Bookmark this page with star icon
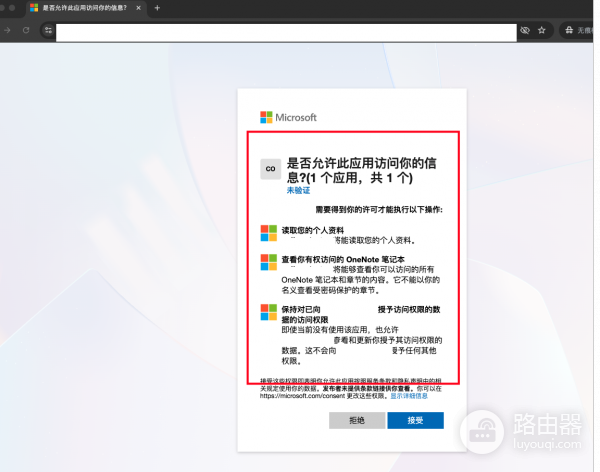Screen dimensions: 600x472 (541, 30)
